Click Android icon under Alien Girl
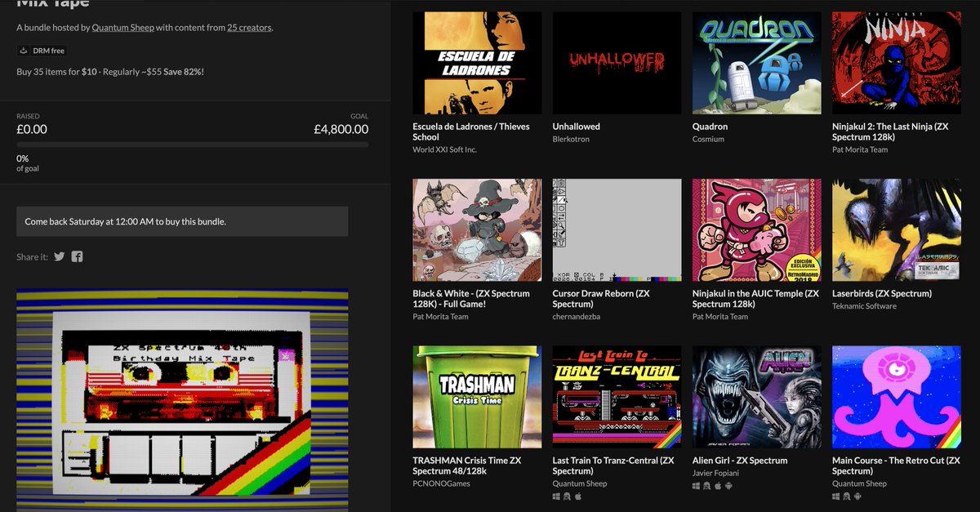980x512 pixels. pos(728,485)
